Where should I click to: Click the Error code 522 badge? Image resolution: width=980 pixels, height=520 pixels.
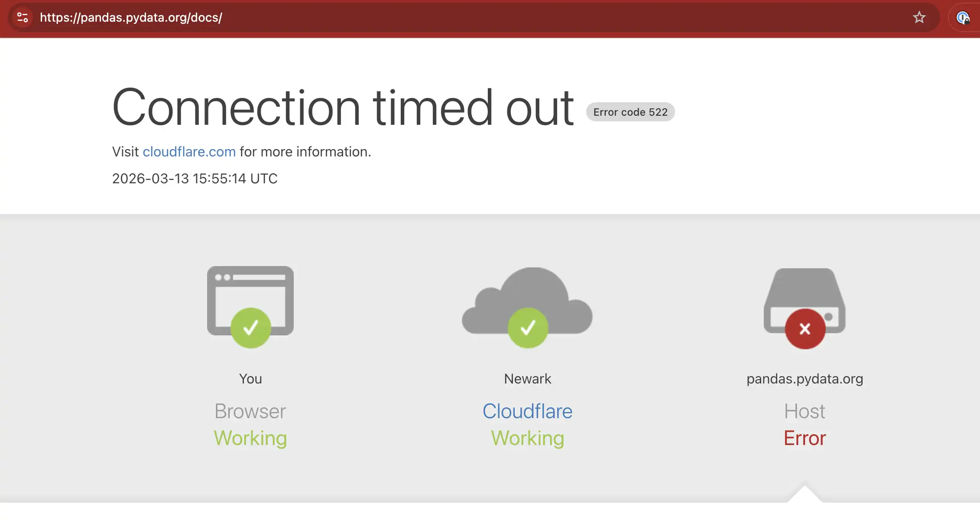pyautogui.click(x=630, y=112)
